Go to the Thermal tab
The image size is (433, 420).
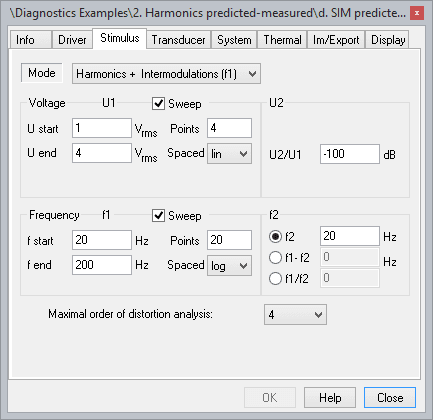[282, 40]
